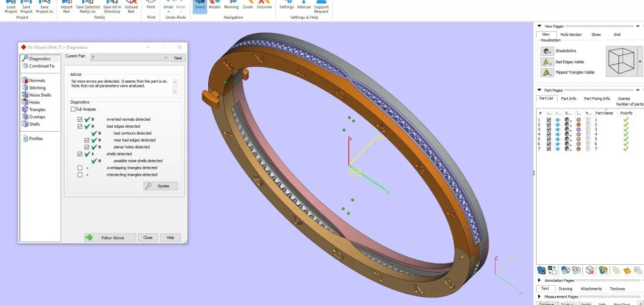644x305 pixels.
Task: Open Overlaps in Fix Wizard sidebar
Action: (x=34, y=117)
